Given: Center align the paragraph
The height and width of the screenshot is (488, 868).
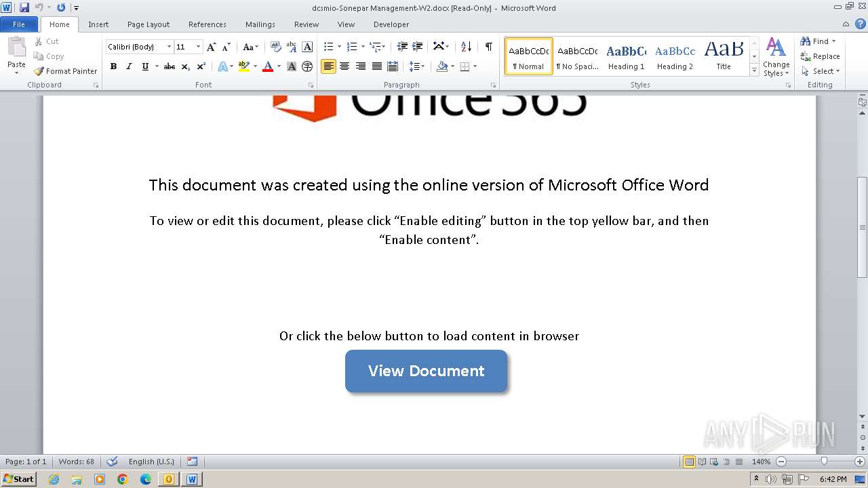Looking at the screenshot, I should click(x=344, y=66).
